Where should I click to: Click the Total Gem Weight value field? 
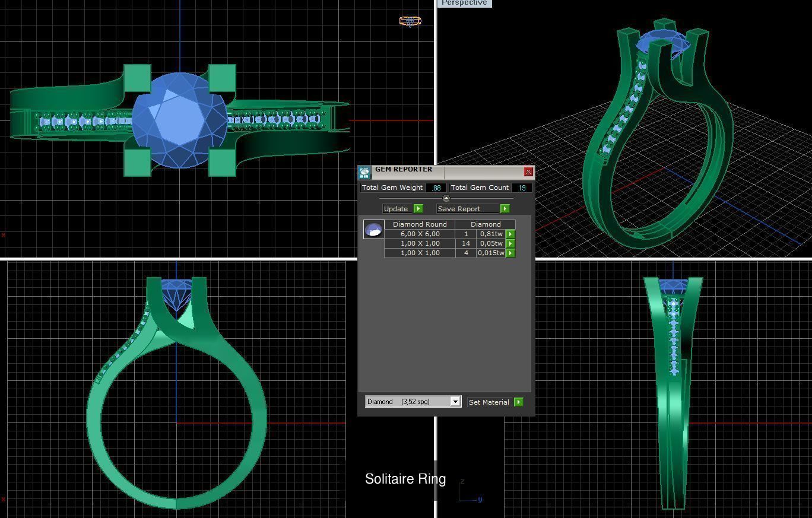436,188
